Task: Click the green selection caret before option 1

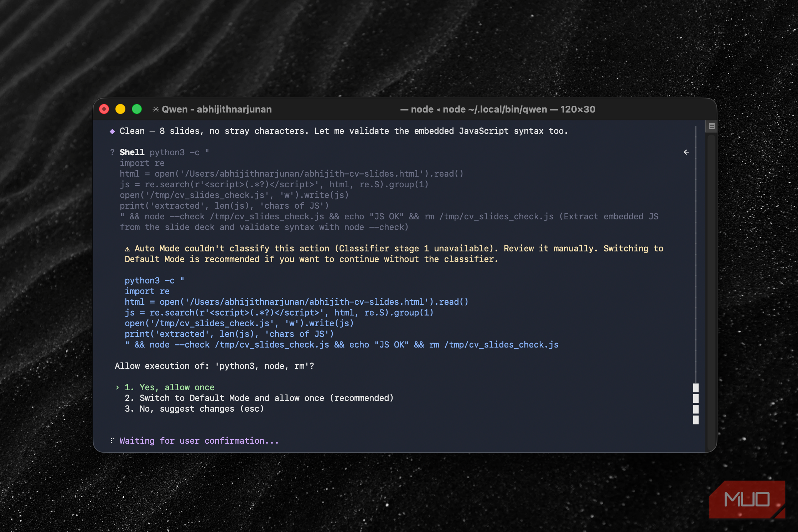Action: coord(117,387)
